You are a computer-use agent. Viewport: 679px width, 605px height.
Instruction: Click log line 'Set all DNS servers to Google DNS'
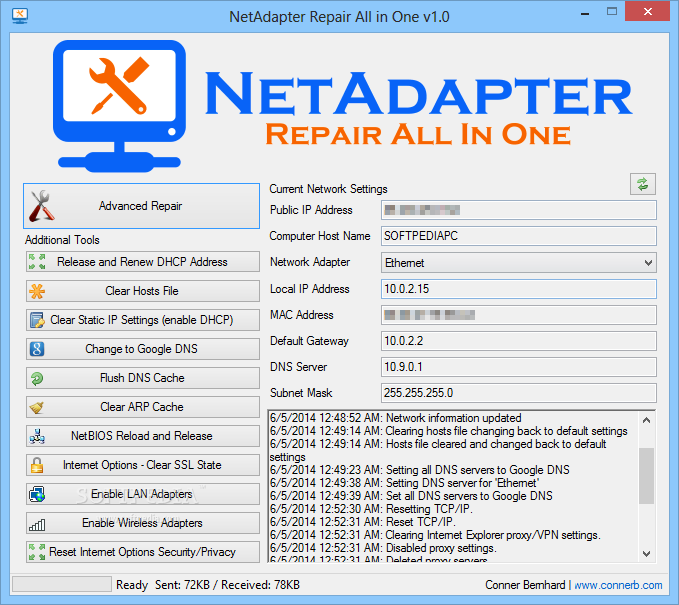[x=411, y=496]
